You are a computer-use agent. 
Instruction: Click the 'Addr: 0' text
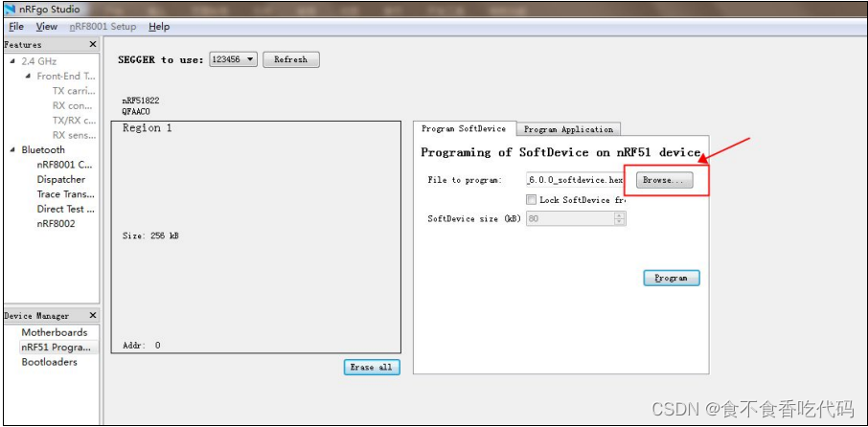pyautogui.click(x=141, y=346)
